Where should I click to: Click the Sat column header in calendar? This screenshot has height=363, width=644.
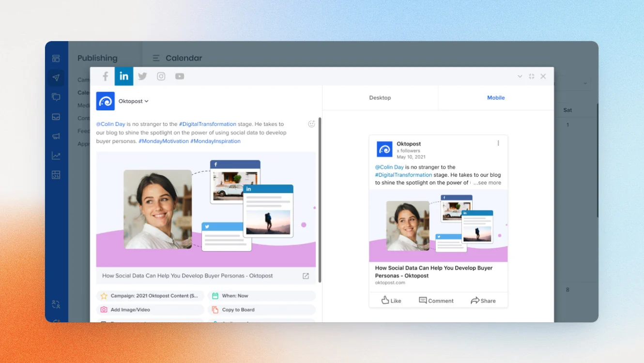pyautogui.click(x=567, y=110)
